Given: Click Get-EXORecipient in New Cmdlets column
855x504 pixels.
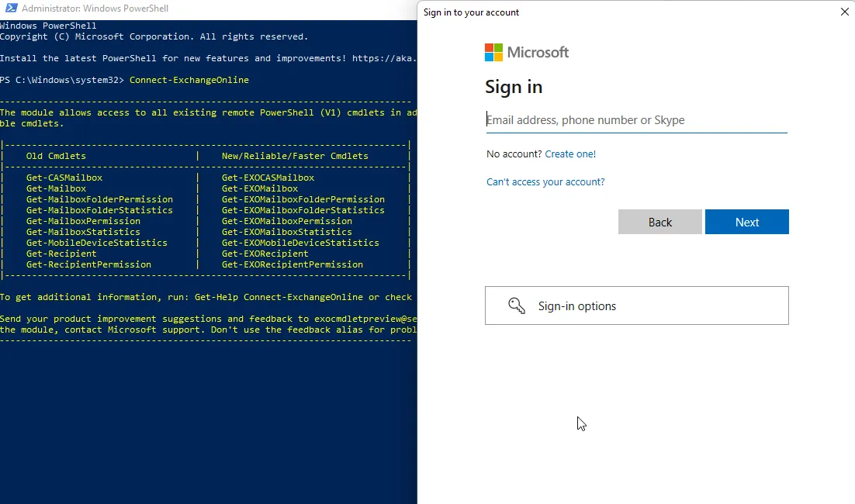Looking at the screenshot, I should (x=265, y=254).
